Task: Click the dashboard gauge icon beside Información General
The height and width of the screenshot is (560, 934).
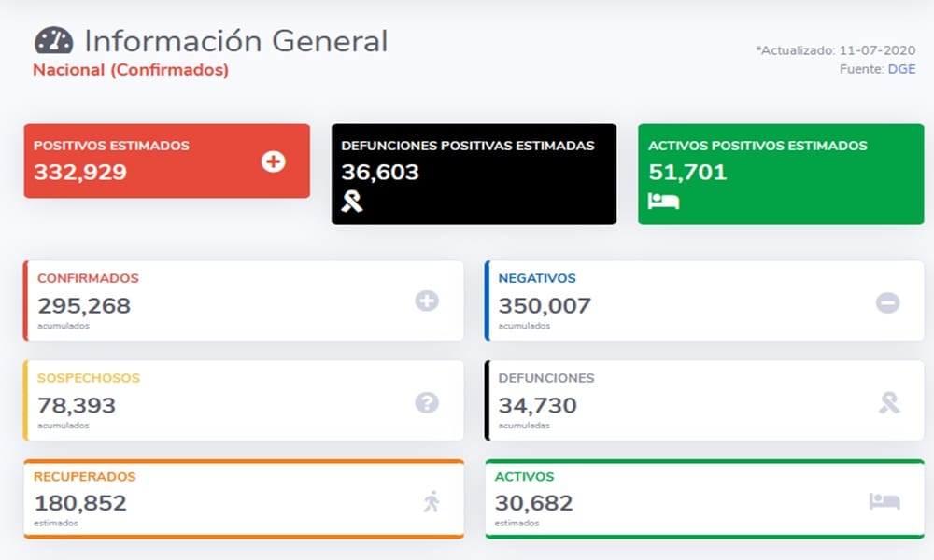Action: tap(53, 42)
